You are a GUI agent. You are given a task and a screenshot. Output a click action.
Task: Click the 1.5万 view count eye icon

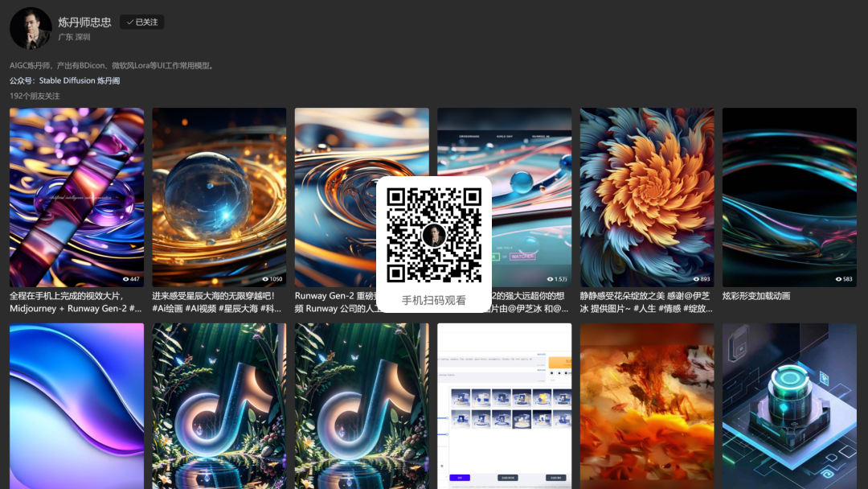pyautogui.click(x=550, y=279)
